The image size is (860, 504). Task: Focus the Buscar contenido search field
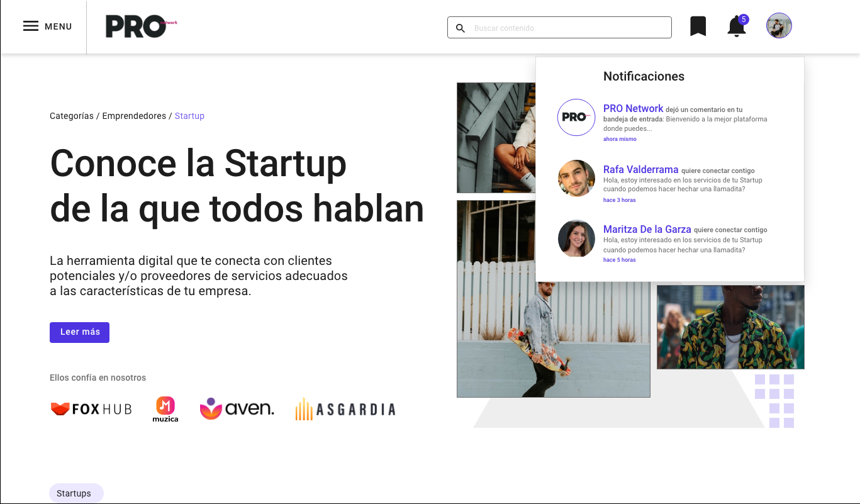pyautogui.click(x=559, y=28)
